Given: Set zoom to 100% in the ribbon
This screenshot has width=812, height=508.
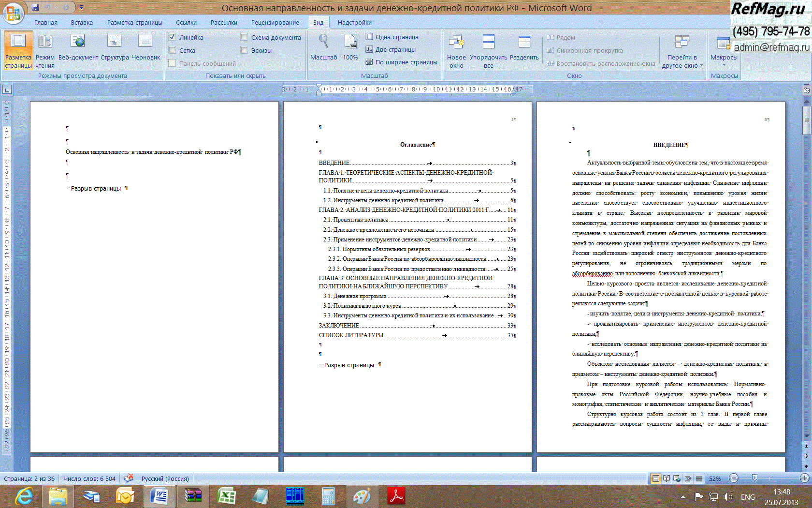Looking at the screenshot, I should tap(350, 48).
